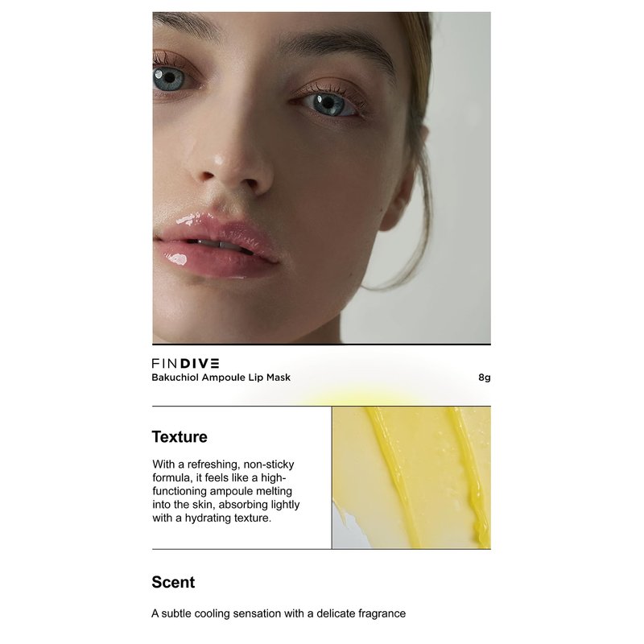Click the word 'hydrating texture' line
The image size is (644, 644).
point(212,518)
